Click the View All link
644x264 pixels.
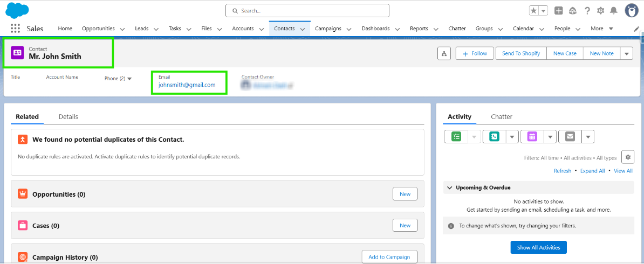coord(623,171)
